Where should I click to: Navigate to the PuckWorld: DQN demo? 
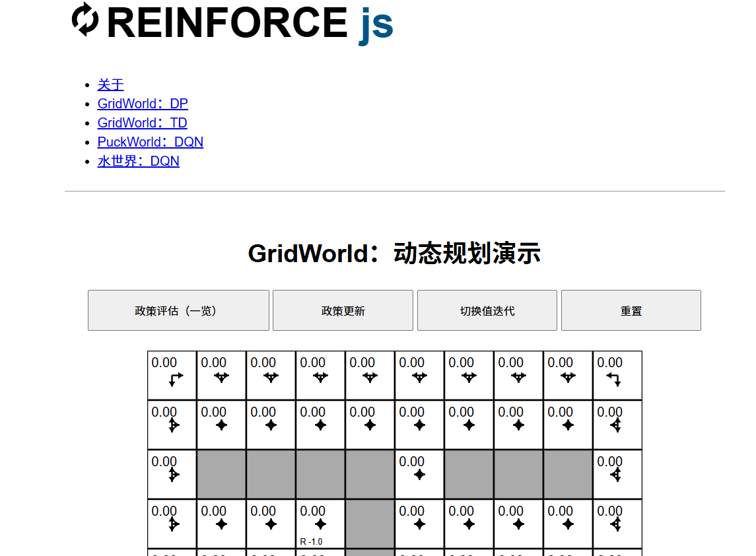[150, 142]
